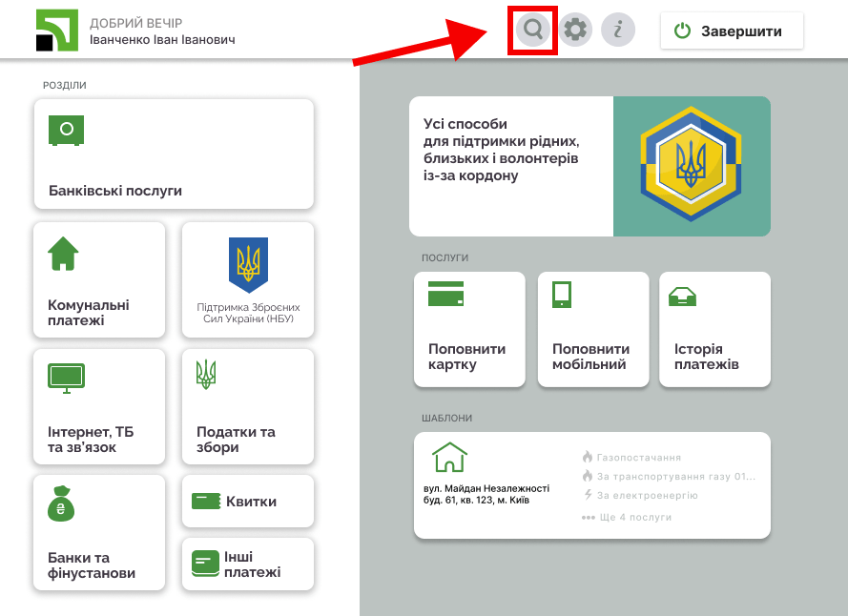This screenshot has width=848, height=616.
Task: Click user name Іванченко Іван Іванович
Action: [162, 39]
